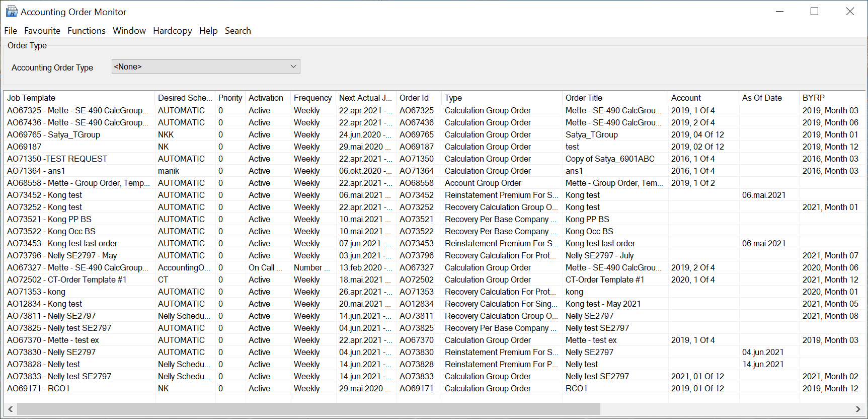Sort by the Type column header

pyautogui.click(x=502, y=98)
